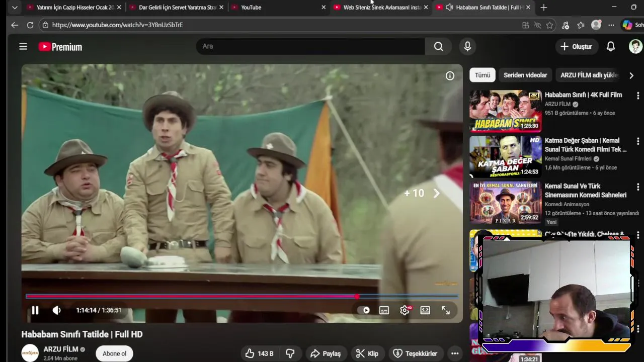The image size is (644, 362).
Task: Open browser settings and more menu
Action: (611, 25)
